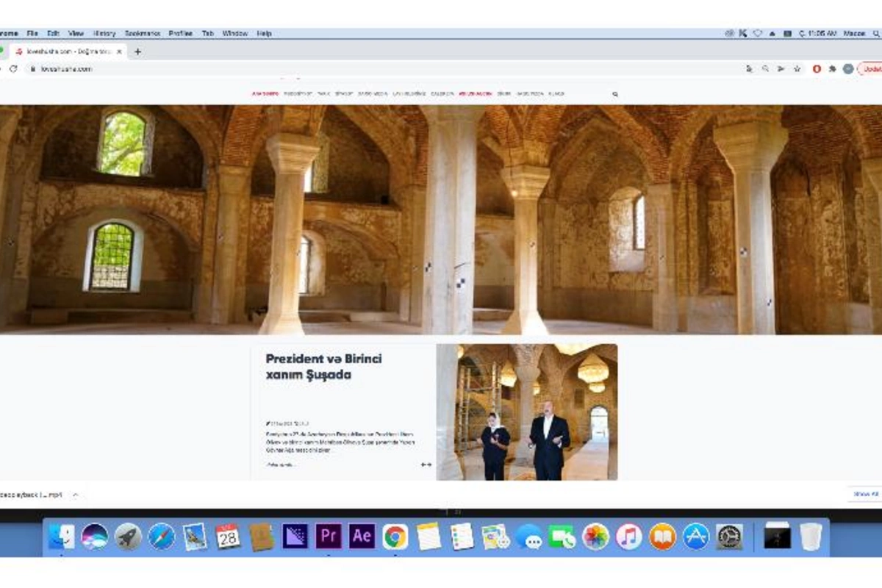Open the File menu
Viewport: 882px width, 588px height.
point(32,34)
